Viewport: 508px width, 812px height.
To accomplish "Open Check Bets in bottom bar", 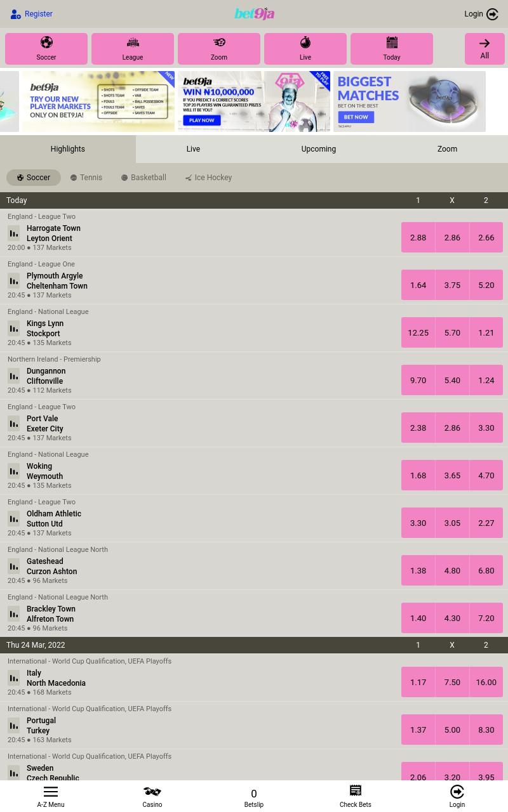I will (356, 796).
